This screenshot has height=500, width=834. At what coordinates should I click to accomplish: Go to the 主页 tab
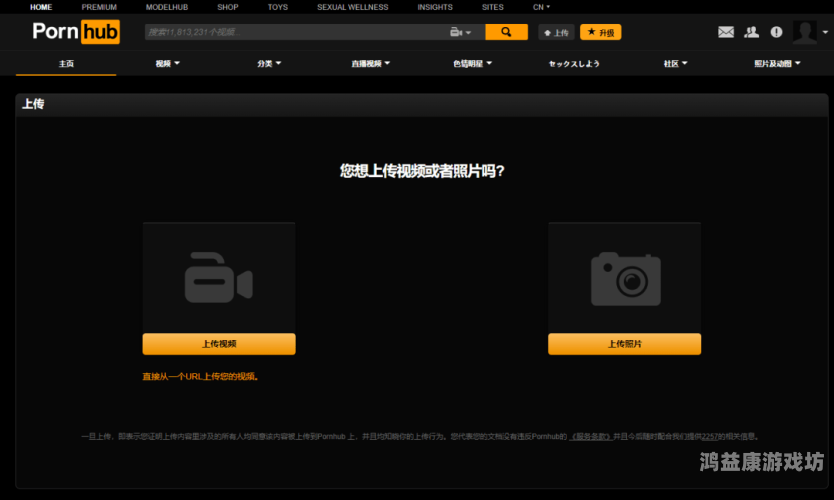pos(66,63)
